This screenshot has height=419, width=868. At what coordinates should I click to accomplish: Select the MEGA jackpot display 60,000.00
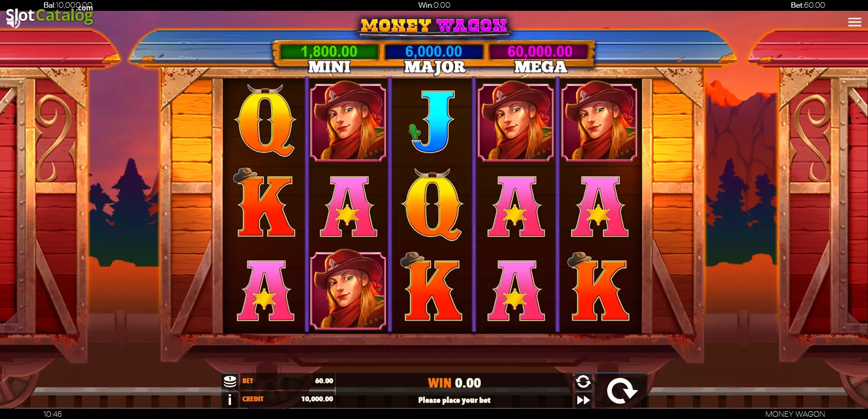click(x=540, y=52)
